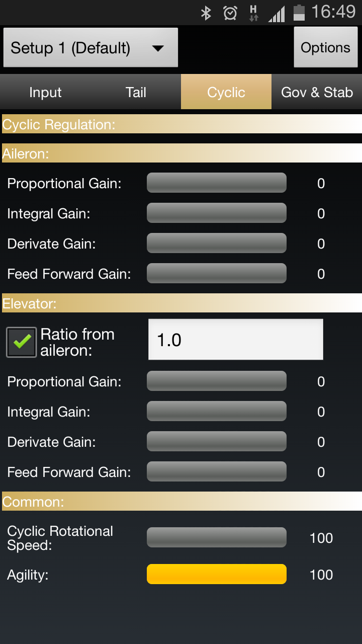Switch to the Input tab
Image resolution: width=362 pixels, height=644 pixels.
(x=45, y=92)
